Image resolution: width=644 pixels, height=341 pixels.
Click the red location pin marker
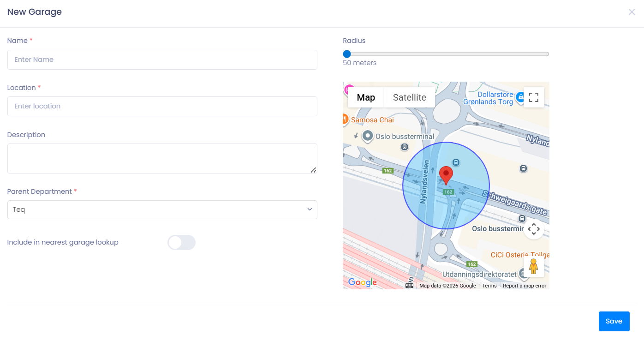[x=446, y=176]
